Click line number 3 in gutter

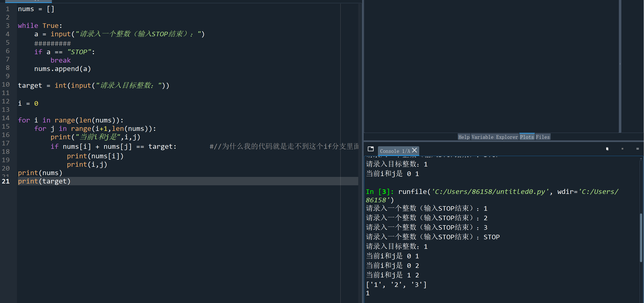pos(7,26)
